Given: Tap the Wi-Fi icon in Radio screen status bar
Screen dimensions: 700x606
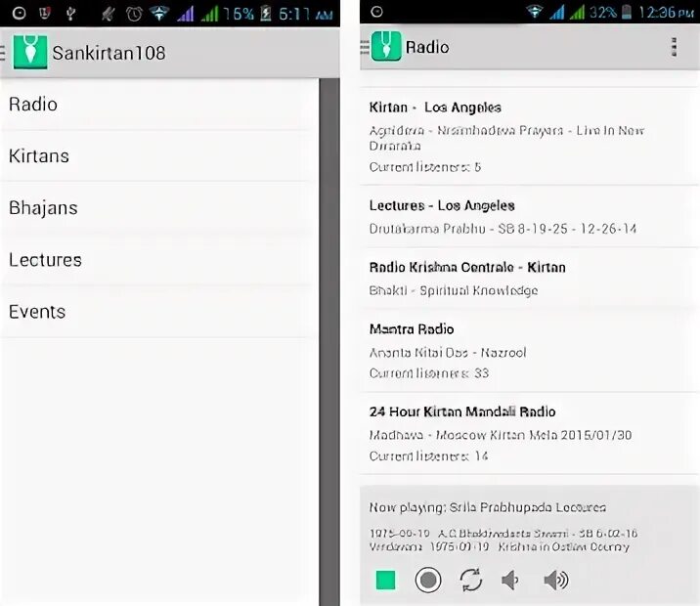Looking at the screenshot, I should point(535,12).
